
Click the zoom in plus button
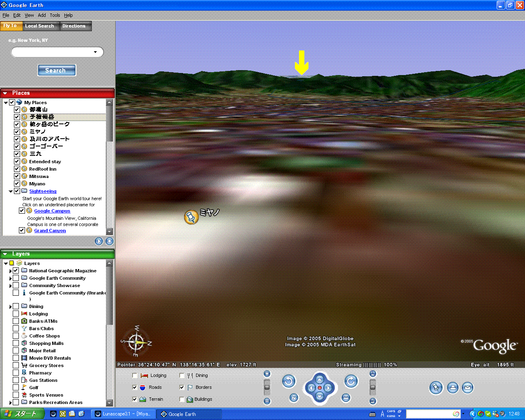point(267,374)
